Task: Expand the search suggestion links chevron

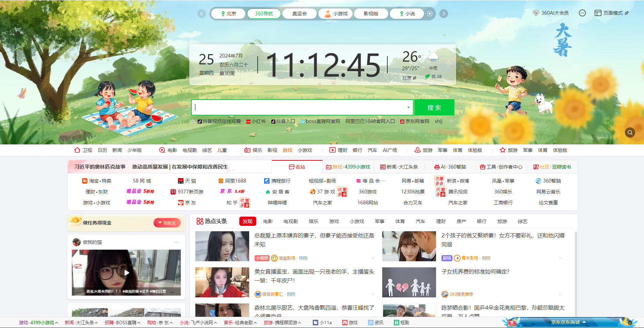Action: click(451, 121)
